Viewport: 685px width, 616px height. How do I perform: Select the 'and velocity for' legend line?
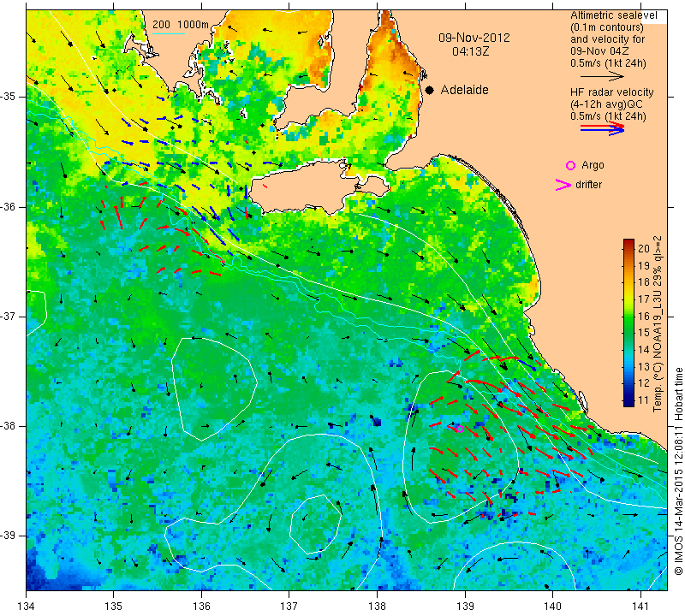pyautogui.click(x=608, y=38)
